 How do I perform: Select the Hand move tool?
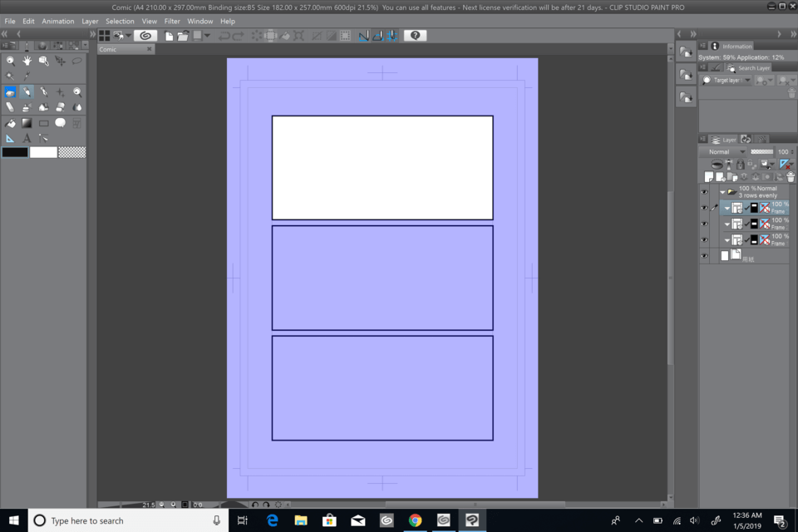point(27,61)
